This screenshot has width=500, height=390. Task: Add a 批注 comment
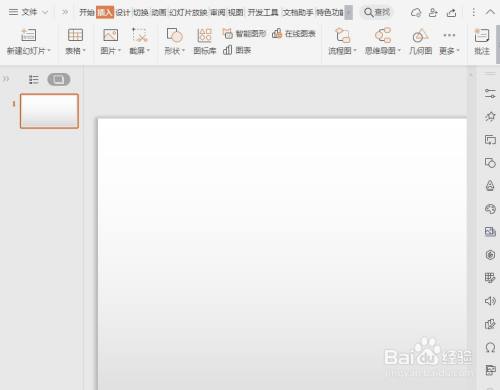(482, 41)
